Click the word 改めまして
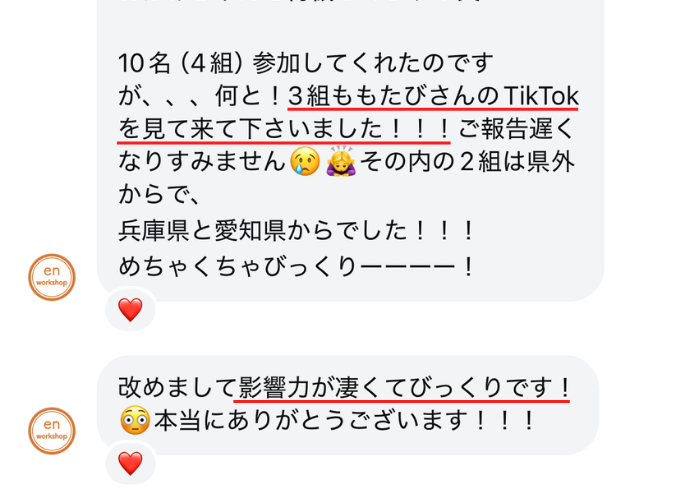The width and height of the screenshot is (695, 498). pyautogui.click(x=177, y=388)
